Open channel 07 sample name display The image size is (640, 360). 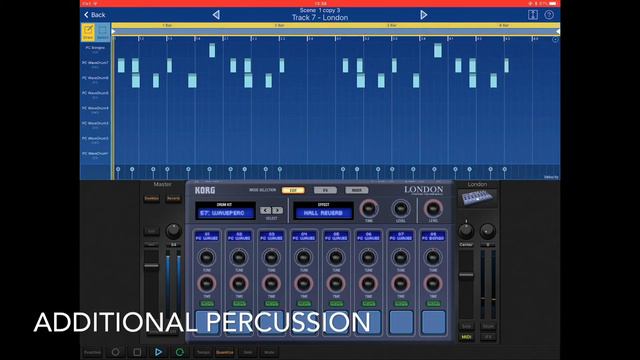coord(401,236)
